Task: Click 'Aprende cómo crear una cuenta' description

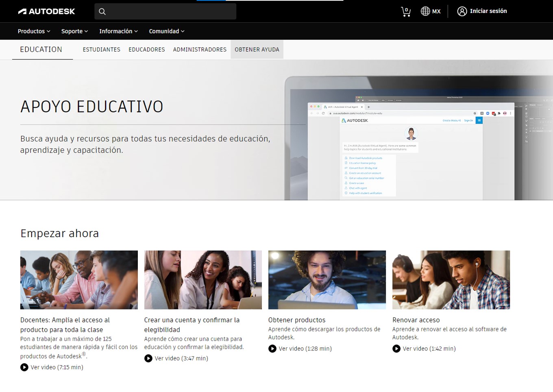Action: pos(194,343)
